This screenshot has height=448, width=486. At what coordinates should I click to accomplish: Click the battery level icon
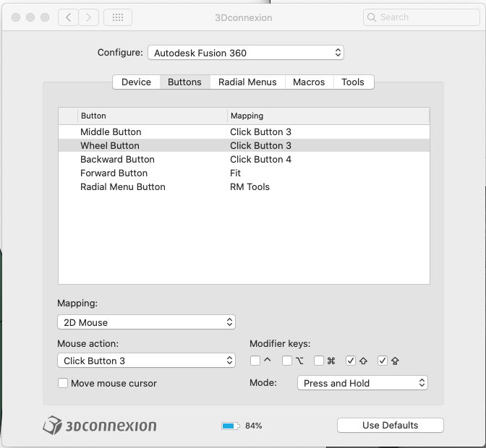230,426
